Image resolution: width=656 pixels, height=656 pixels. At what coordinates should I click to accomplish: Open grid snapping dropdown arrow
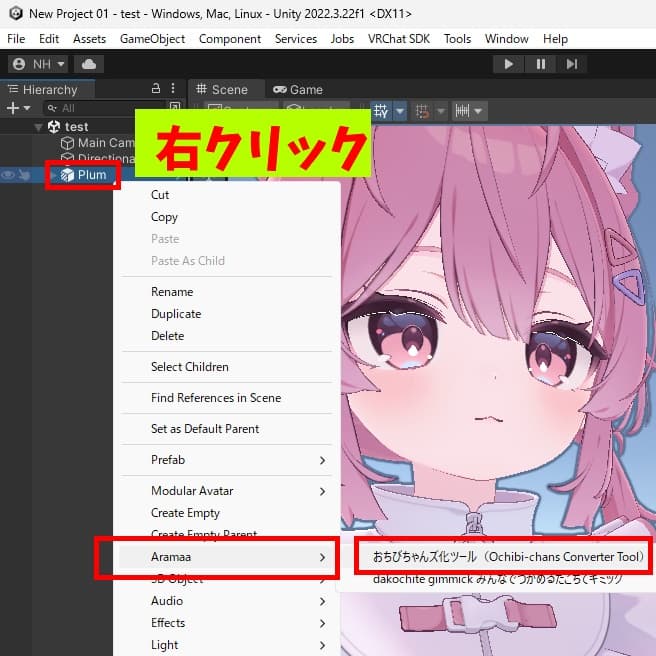coord(400,111)
